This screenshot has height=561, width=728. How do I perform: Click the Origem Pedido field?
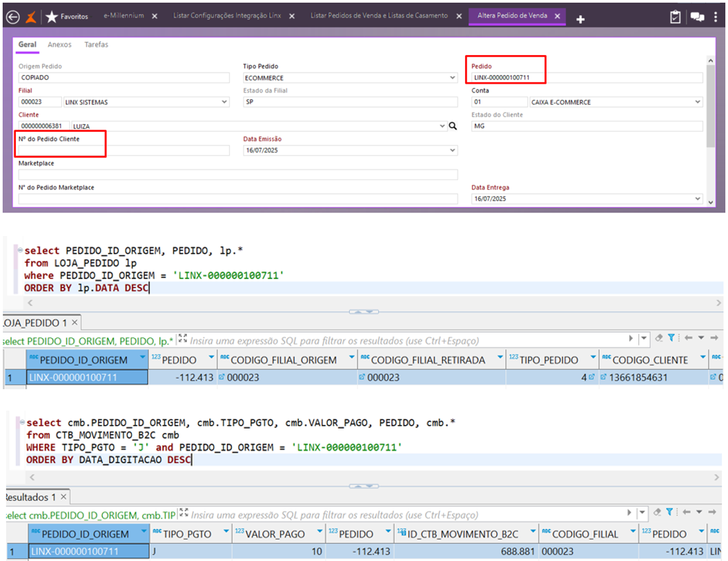[x=124, y=77]
